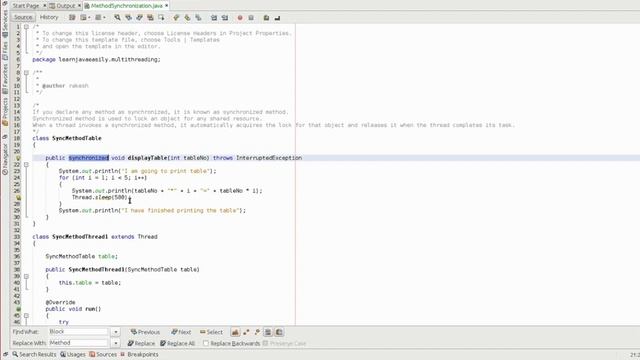
Task: Open the dropdown on the third toolbar icon
Action: click(x=104, y=18)
